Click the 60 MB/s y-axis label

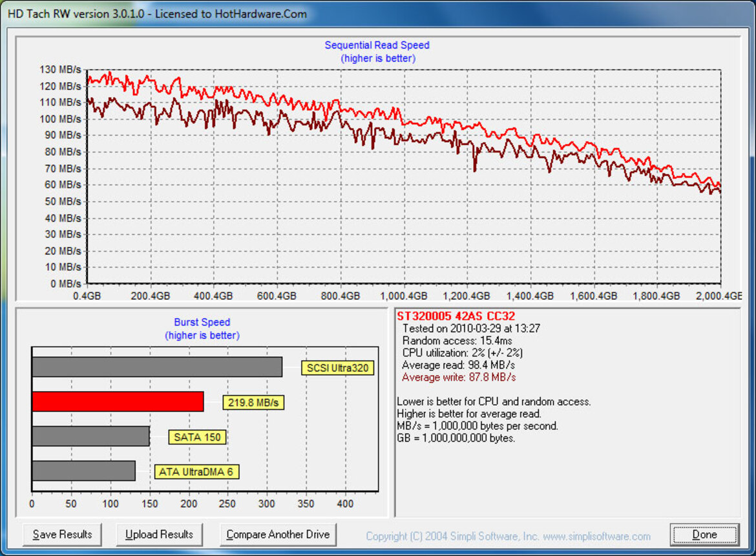tap(63, 185)
